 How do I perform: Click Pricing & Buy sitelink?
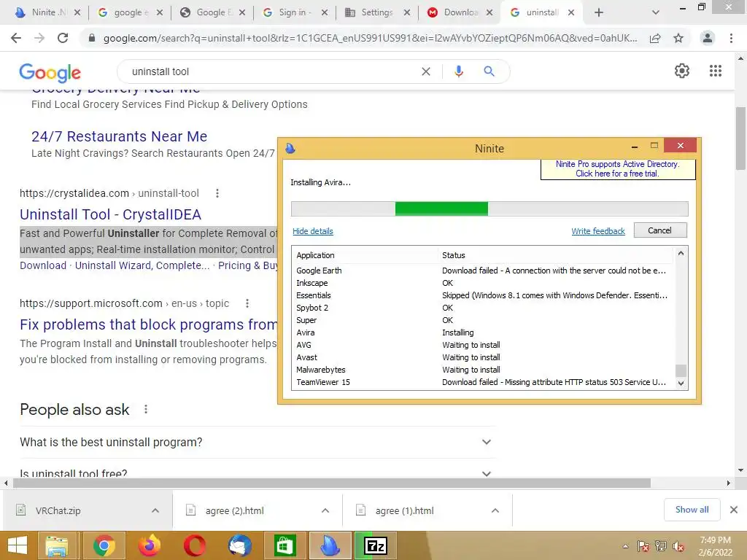tap(248, 265)
